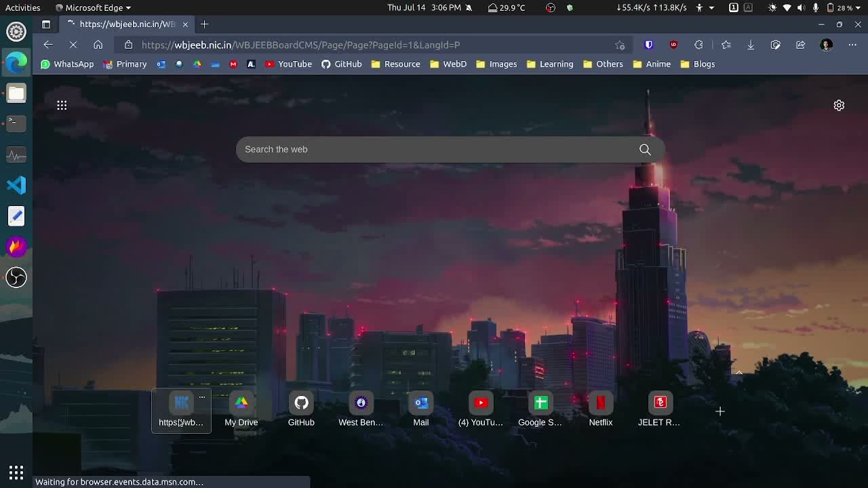Expand the Images bookmarks folder
This screenshot has width=868, height=488.
pos(496,64)
